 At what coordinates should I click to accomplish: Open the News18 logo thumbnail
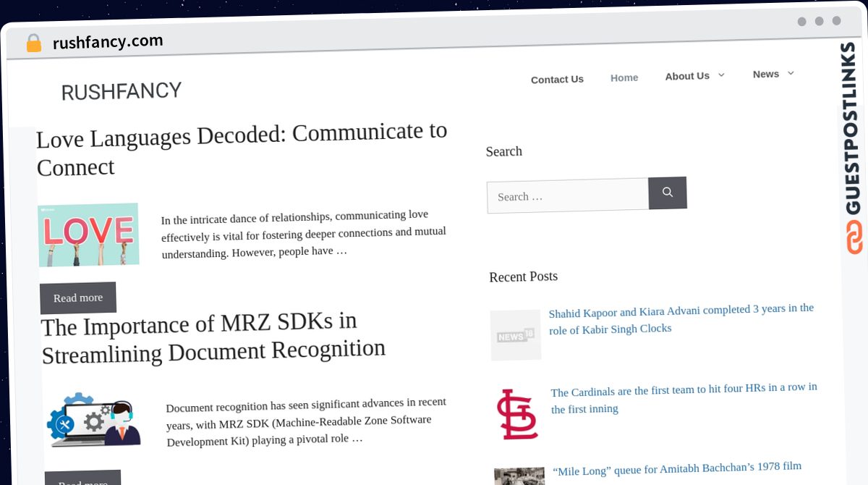pyautogui.click(x=516, y=335)
